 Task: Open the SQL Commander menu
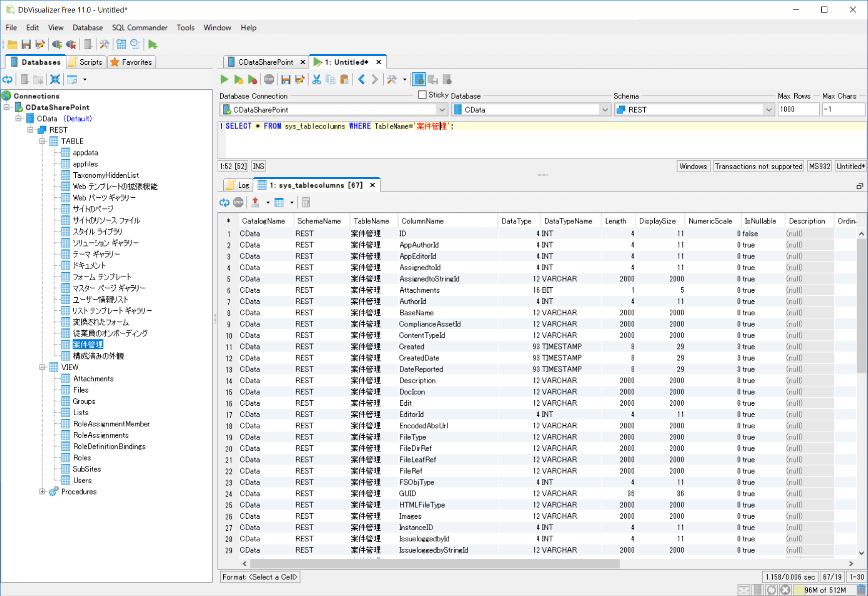(139, 28)
